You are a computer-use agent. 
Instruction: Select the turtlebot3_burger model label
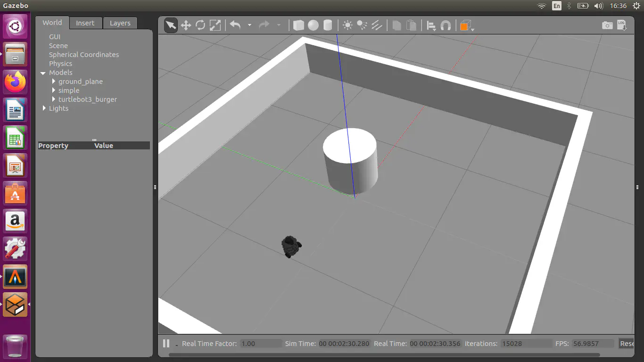[88, 99]
